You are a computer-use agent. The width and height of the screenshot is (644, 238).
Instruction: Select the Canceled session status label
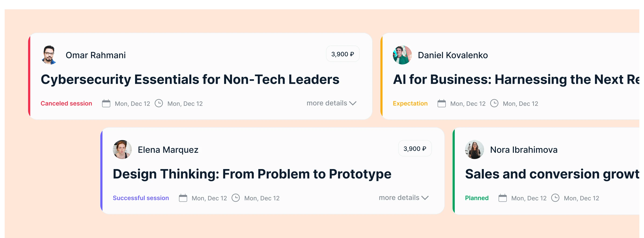coord(66,103)
